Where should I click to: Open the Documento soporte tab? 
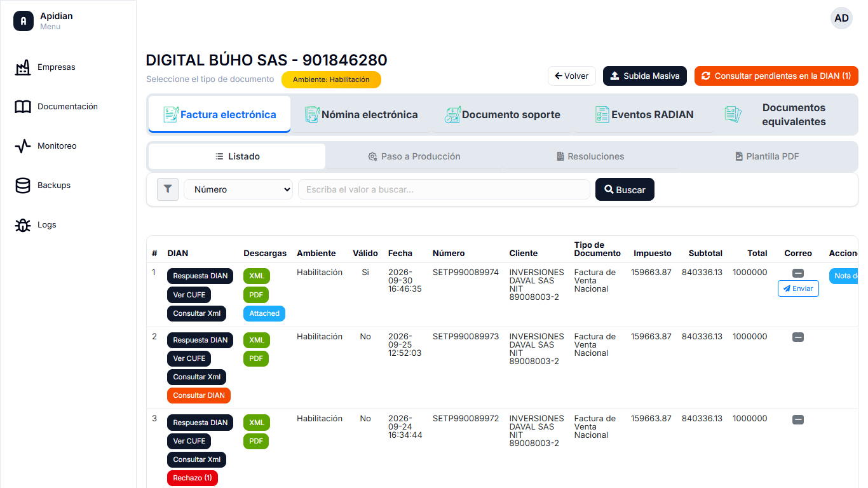tap(502, 114)
